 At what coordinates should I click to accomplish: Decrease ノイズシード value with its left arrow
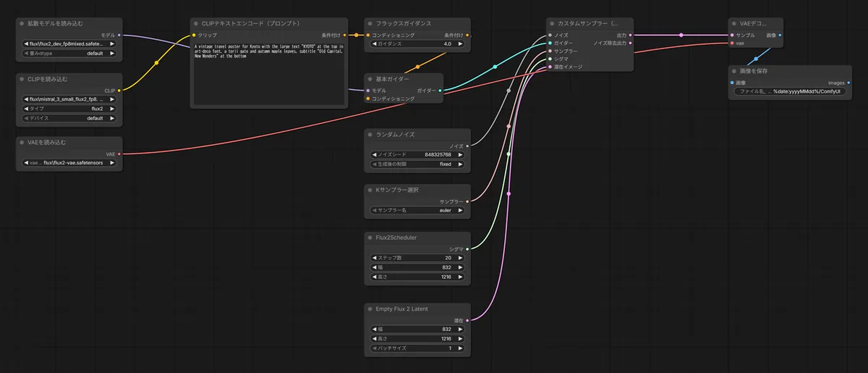(x=374, y=154)
